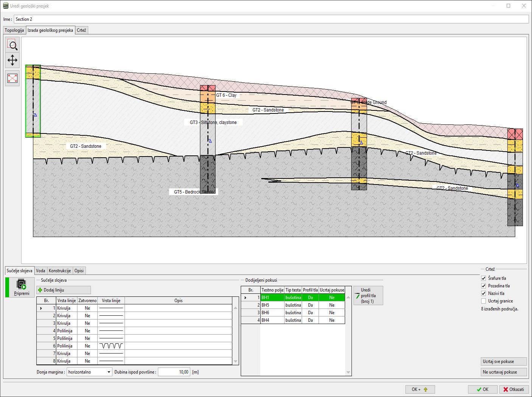The image size is (532, 397).
Task: Click the Ucrtaj sve pokuse button
Action: click(503, 361)
